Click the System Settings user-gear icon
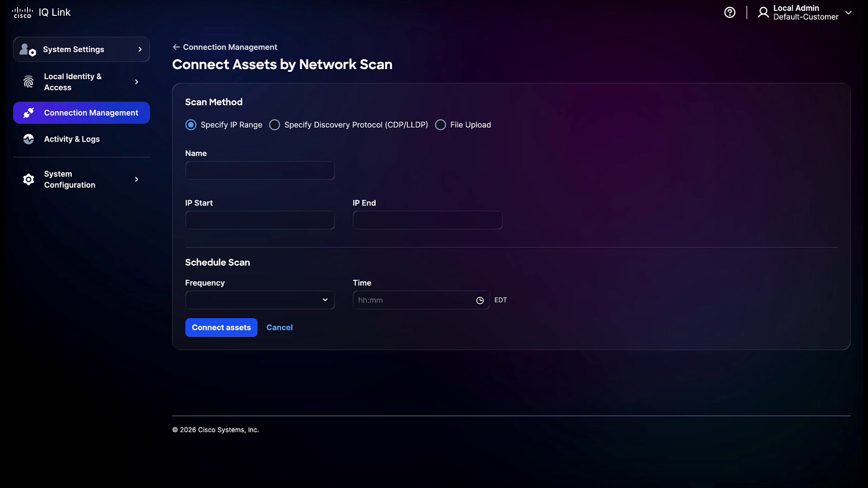This screenshot has height=488, width=868. pyautogui.click(x=28, y=50)
